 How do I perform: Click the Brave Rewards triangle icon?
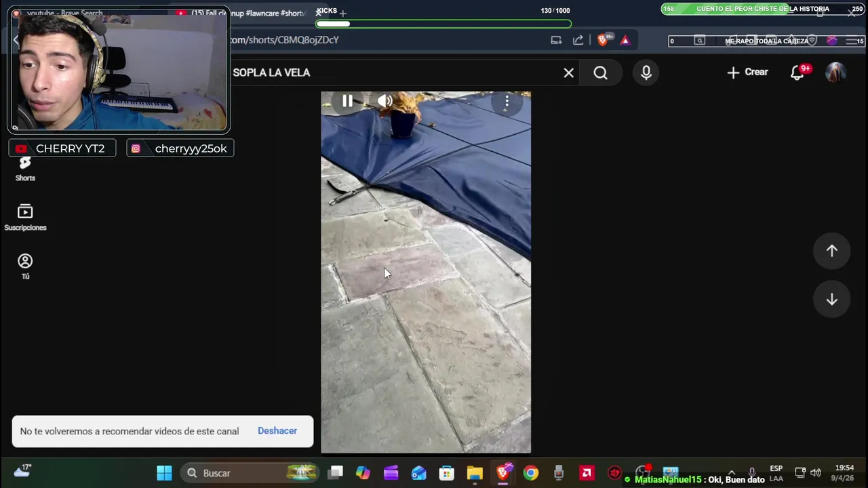pos(625,40)
